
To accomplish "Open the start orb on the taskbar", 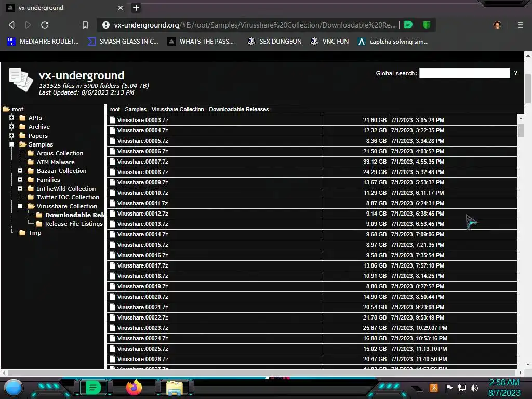I will click(x=14, y=388).
